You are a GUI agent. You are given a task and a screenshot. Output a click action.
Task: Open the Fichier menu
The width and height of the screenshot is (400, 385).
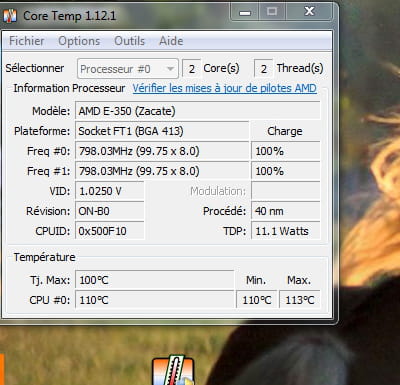tap(26, 41)
